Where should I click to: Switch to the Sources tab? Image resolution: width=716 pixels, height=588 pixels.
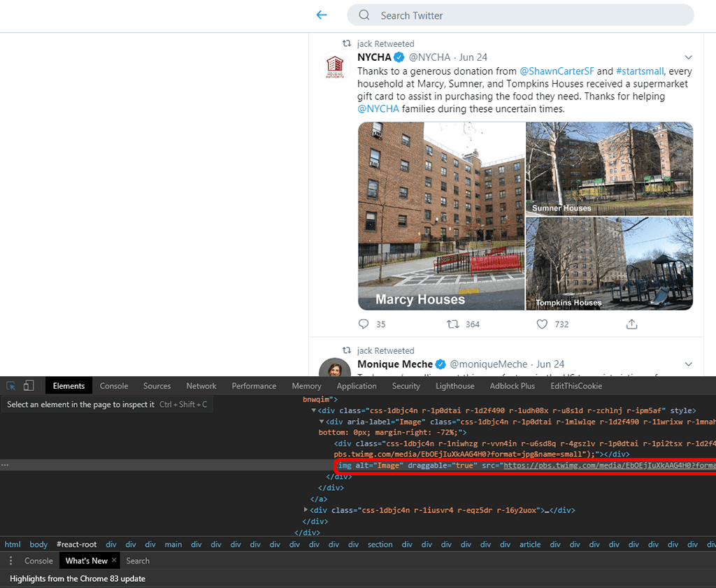pyautogui.click(x=157, y=386)
